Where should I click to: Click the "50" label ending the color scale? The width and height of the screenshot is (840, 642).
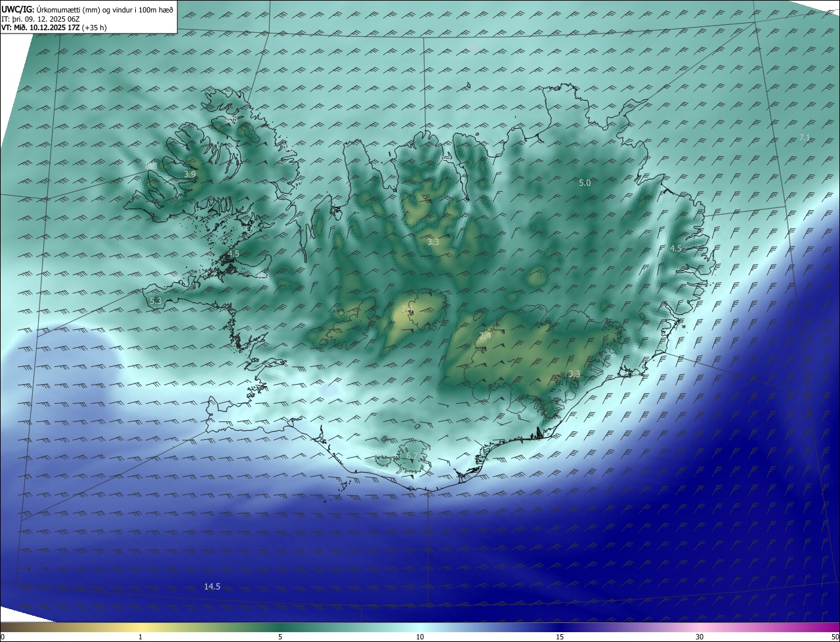(x=834, y=637)
